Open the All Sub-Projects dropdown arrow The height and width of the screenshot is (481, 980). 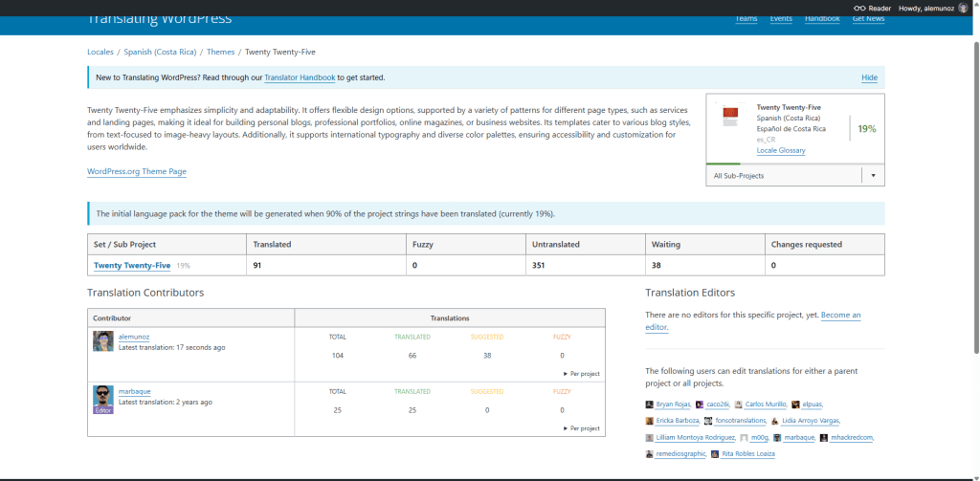873,176
